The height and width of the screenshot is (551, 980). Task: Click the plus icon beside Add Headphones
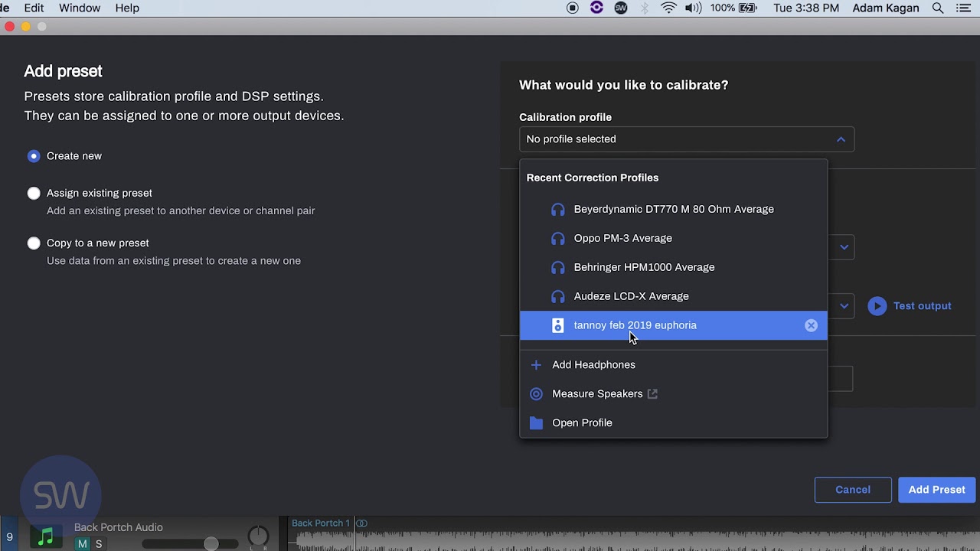(536, 365)
